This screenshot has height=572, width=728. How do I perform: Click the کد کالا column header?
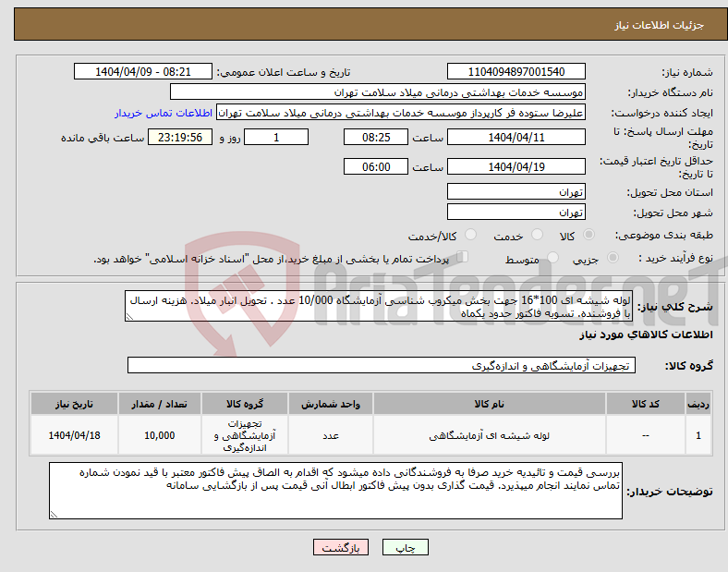coord(646,404)
